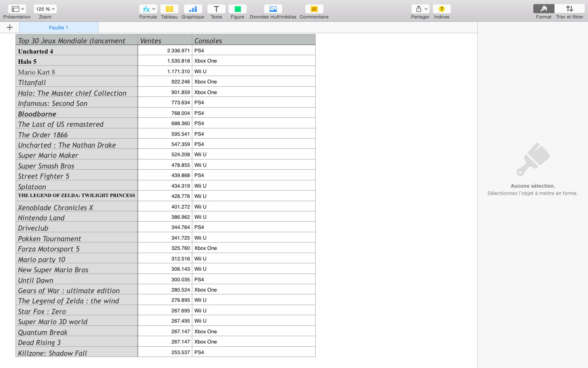588x368 pixels.
Task: Select sales value 524.208
Action: pos(165,154)
